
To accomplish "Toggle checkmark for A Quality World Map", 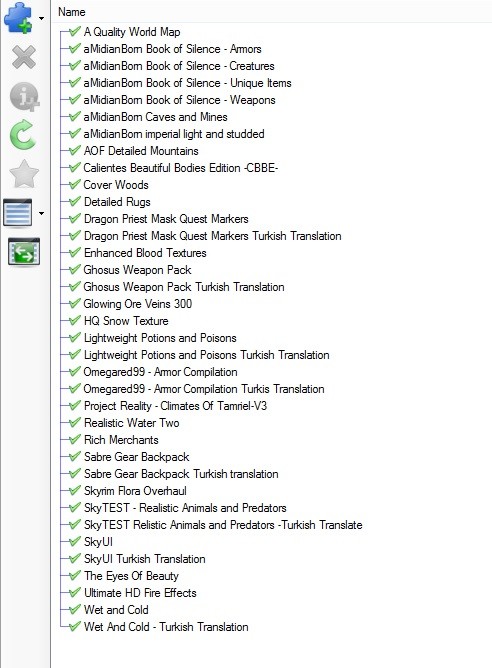I will [x=75, y=31].
